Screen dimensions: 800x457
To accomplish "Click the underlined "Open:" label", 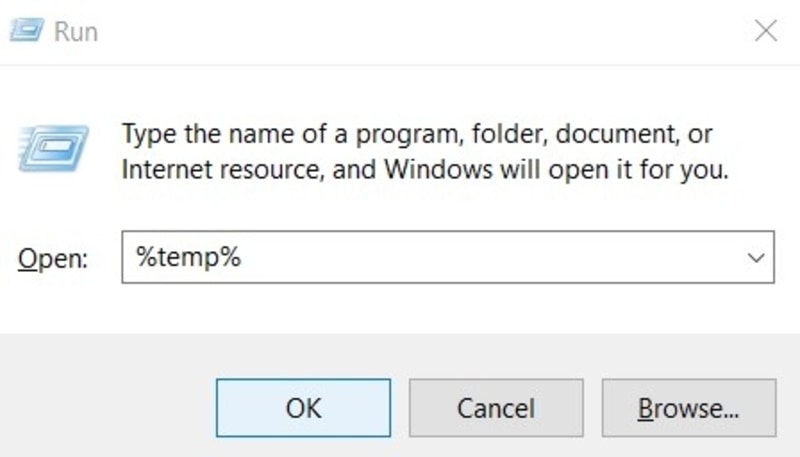I will [53, 259].
